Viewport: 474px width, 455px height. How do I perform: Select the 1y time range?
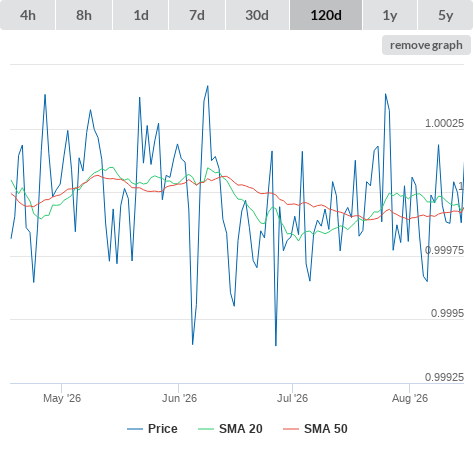(390, 15)
